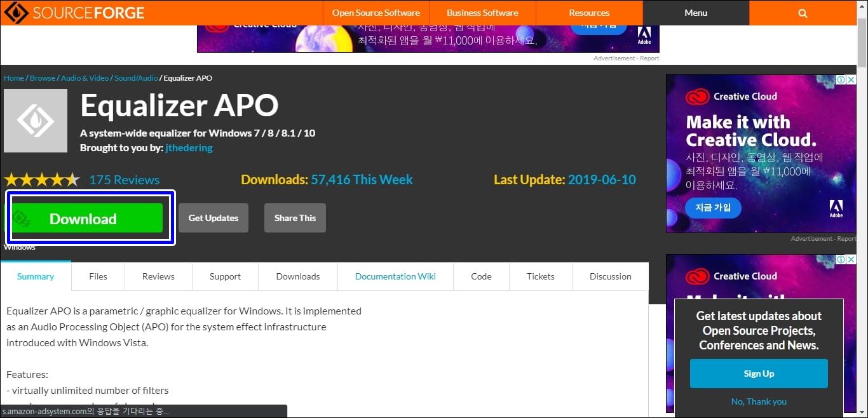The image size is (868, 418).
Task: Switch to the Downloads tab
Action: pyautogui.click(x=298, y=276)
